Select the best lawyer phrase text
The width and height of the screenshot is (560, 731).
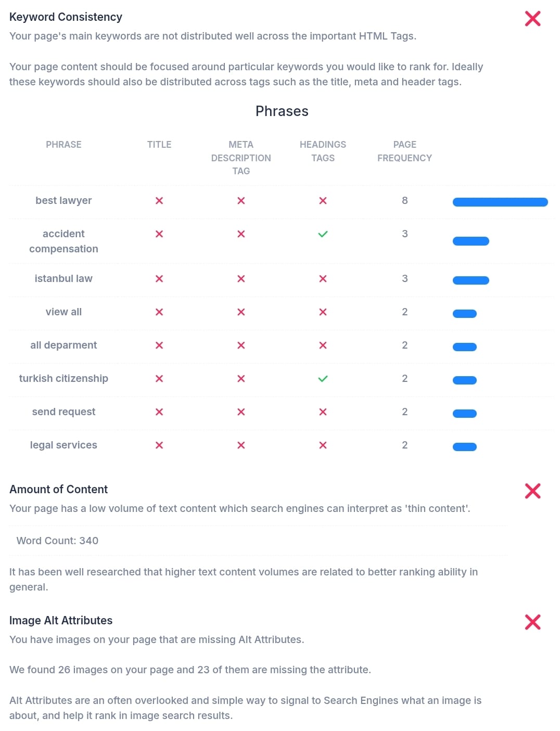(63, 200)
